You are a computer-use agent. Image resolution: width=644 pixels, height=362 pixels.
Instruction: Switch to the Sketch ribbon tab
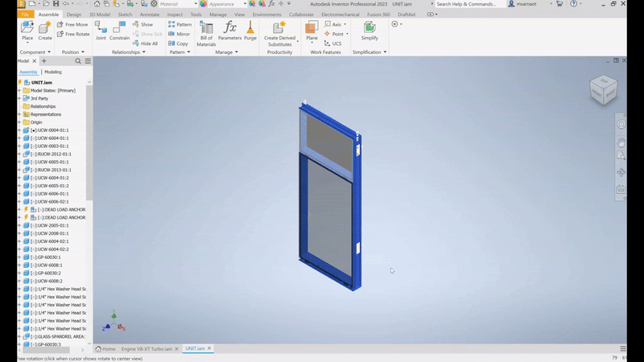[x=126, y=14]
